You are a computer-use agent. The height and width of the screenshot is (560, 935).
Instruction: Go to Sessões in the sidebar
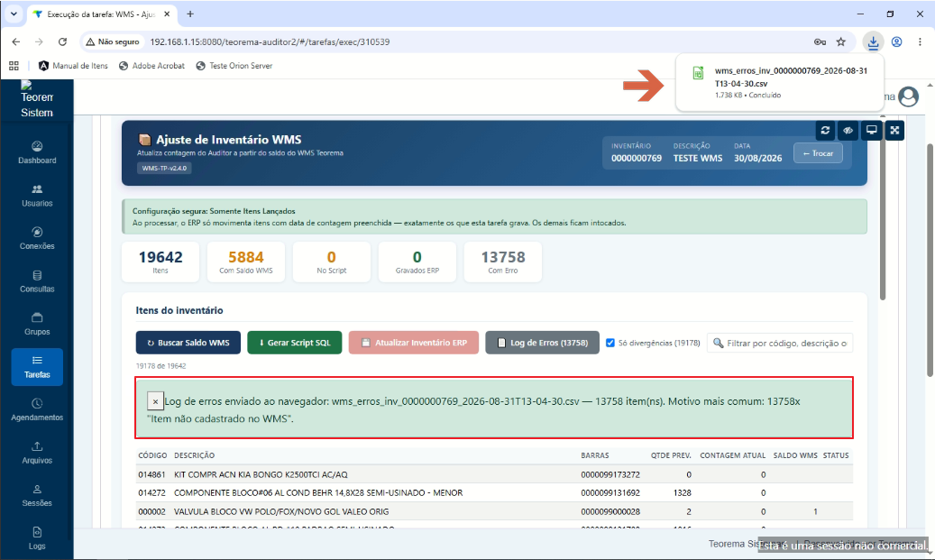click(x=37, y=496)
